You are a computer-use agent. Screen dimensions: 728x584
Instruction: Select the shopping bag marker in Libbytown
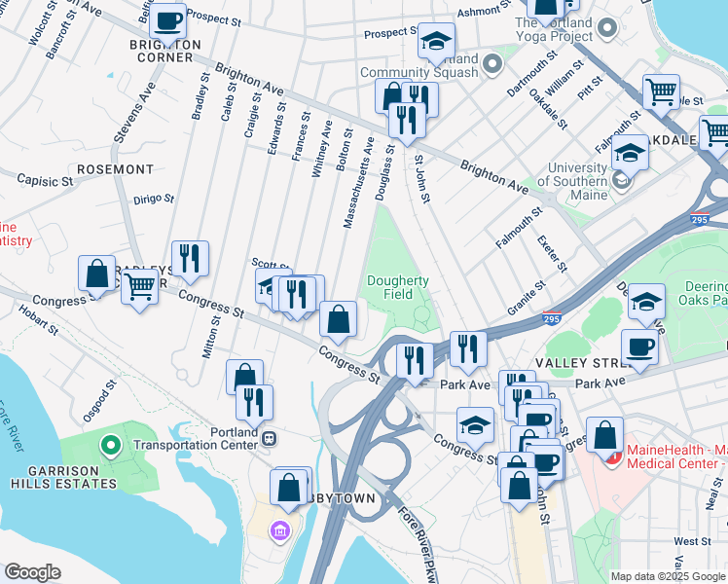(289, 489)
